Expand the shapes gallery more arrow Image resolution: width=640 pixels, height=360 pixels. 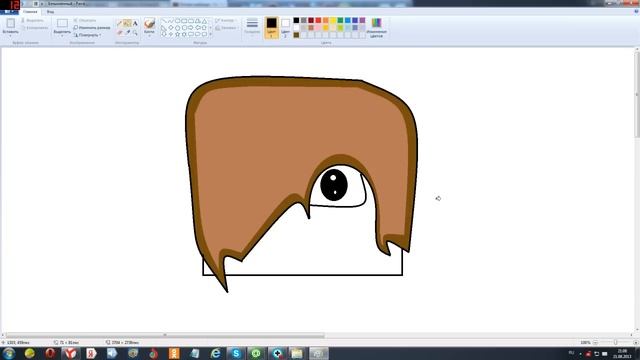211,34
